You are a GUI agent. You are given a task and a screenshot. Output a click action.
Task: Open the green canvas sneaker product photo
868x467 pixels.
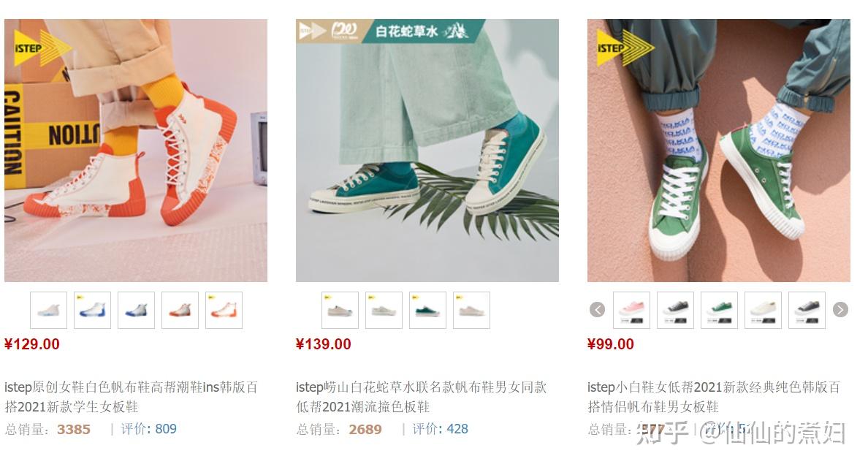718,151
